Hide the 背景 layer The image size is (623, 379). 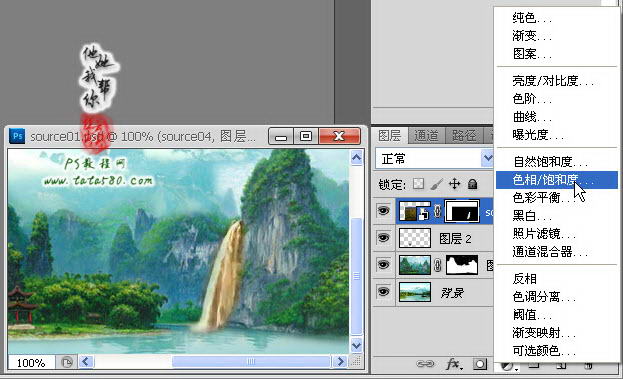[383, 292]
